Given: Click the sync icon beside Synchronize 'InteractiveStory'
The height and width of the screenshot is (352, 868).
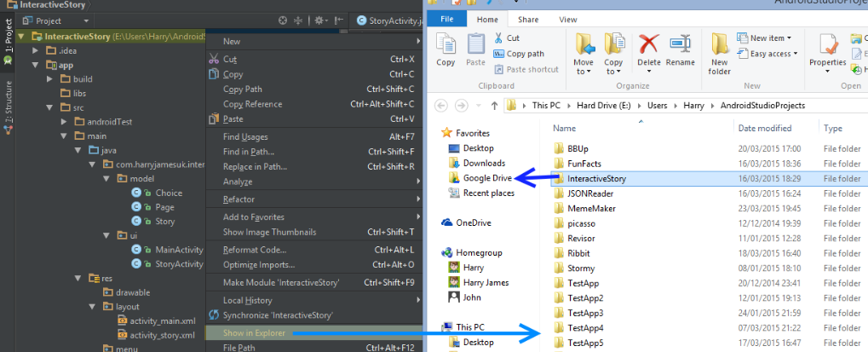Looking at the screenshot, I should (214, 315).
